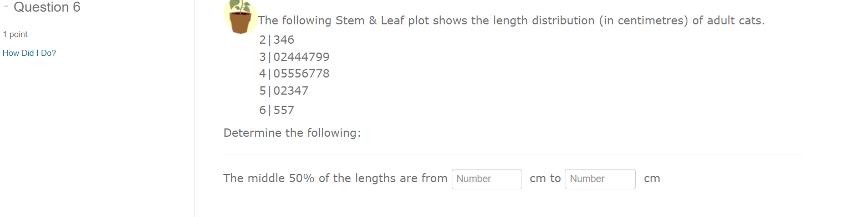Click the 'cm to' label between fields
Screen dimensions: 868x217
pos(545,178)
